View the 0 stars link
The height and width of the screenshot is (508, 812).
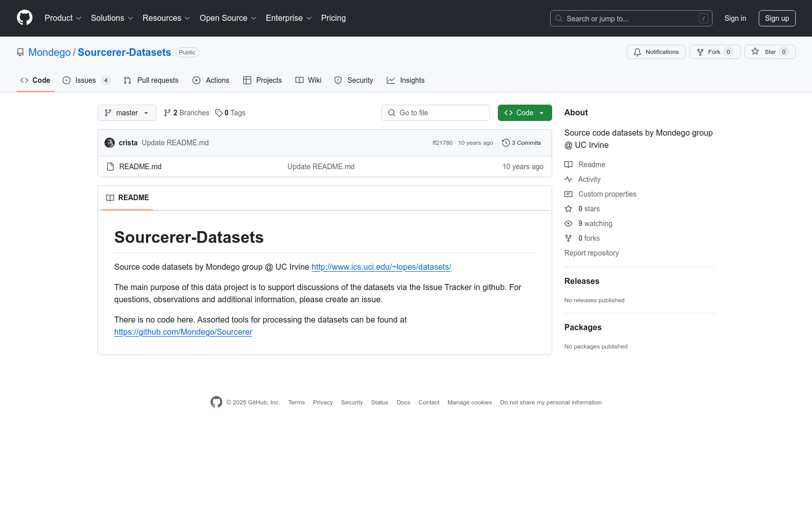(582, 209)
